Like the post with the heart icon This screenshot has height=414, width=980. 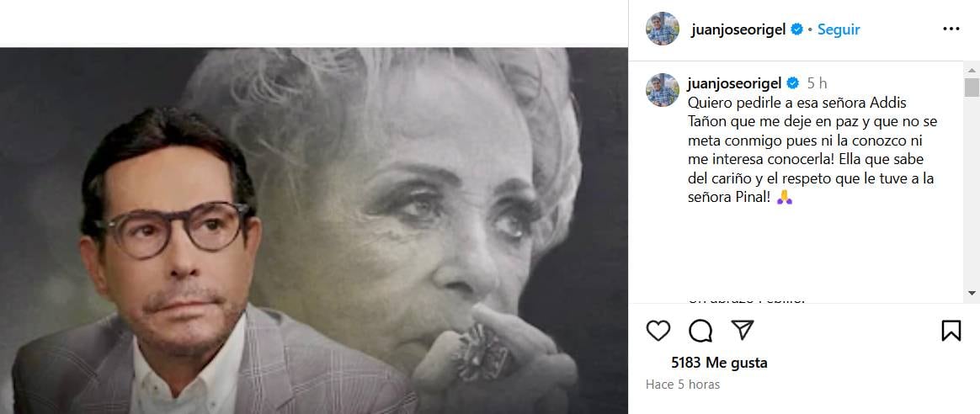click(658, 331)
